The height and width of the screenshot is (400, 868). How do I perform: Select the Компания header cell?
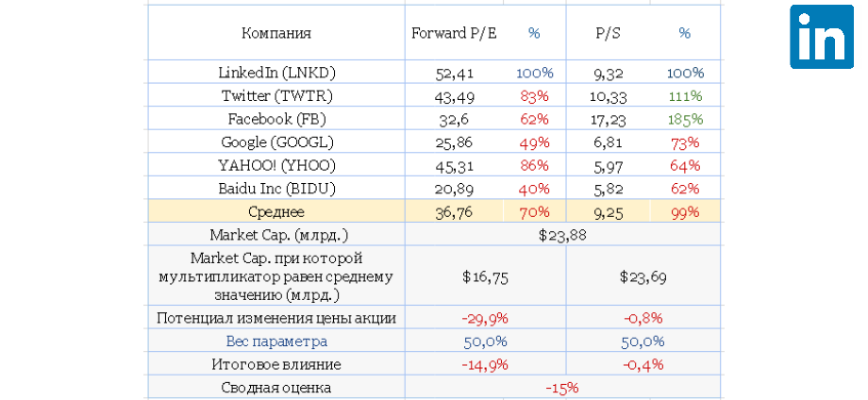(x=276, y=33)
